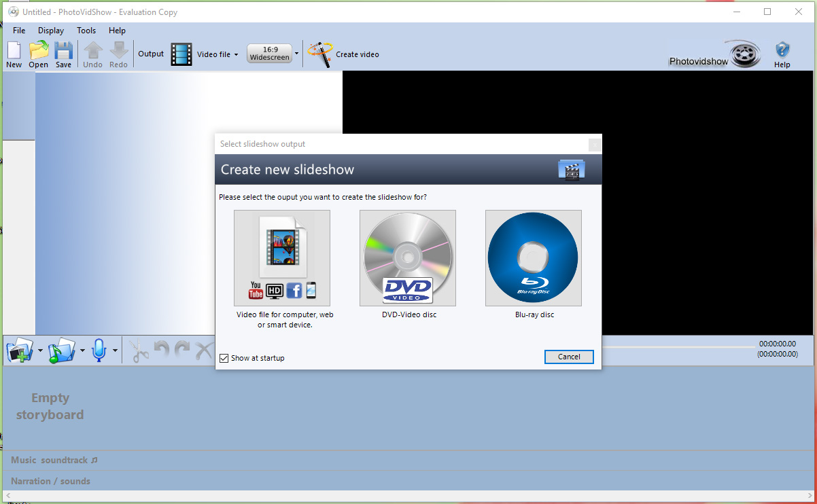Image resolution: width=817 pixels, height=504 pixels.
Task: Open the 16:9 Widescreen aspect ratio dropdown
Action: click(x=296, y=54)
